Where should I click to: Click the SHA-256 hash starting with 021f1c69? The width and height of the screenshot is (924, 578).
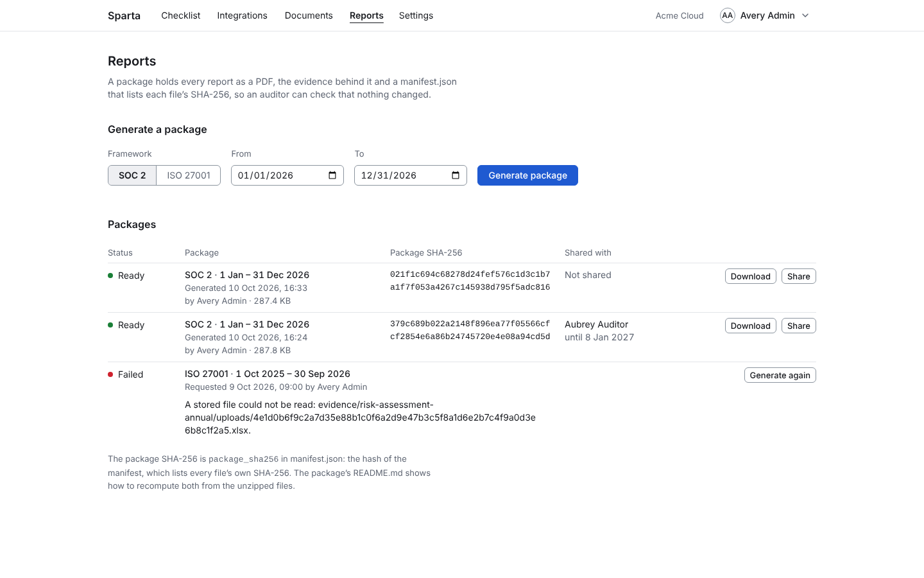(470, 281)
